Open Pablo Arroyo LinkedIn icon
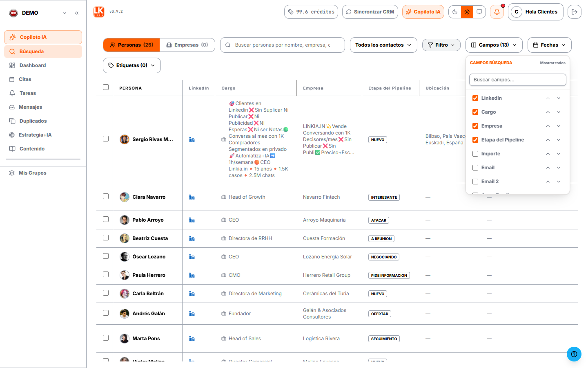Viewport: 588px width, 368px height. [x=192, y=220]
